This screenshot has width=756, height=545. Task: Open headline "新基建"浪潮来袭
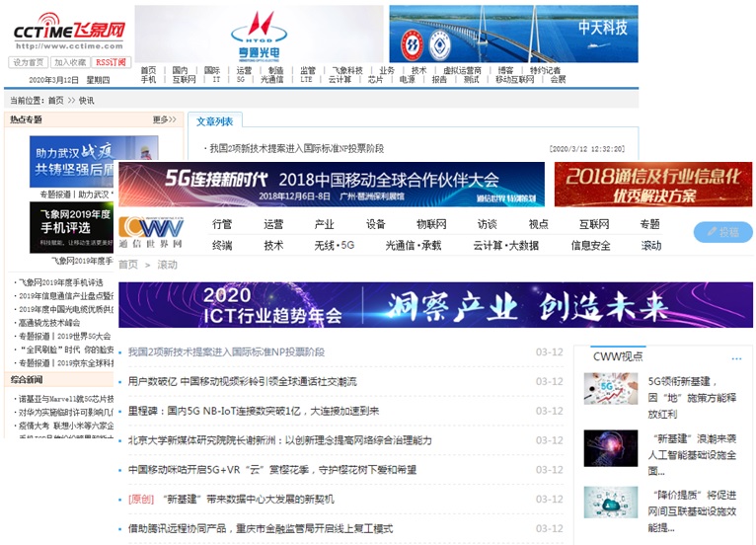[x=692, y=455]
